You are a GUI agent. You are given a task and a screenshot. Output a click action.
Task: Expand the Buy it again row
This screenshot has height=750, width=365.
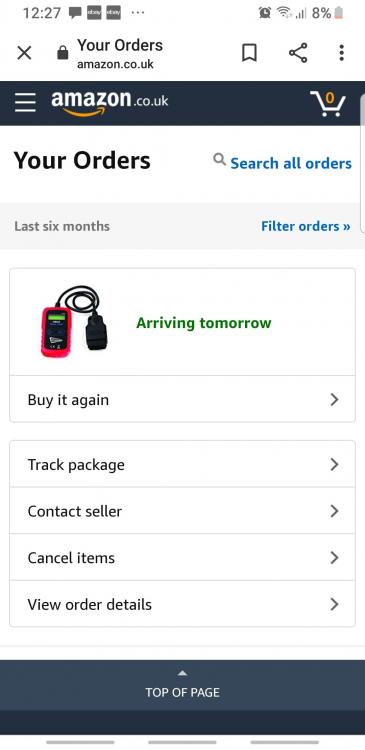pyautogui.click(x=182, y=399)
